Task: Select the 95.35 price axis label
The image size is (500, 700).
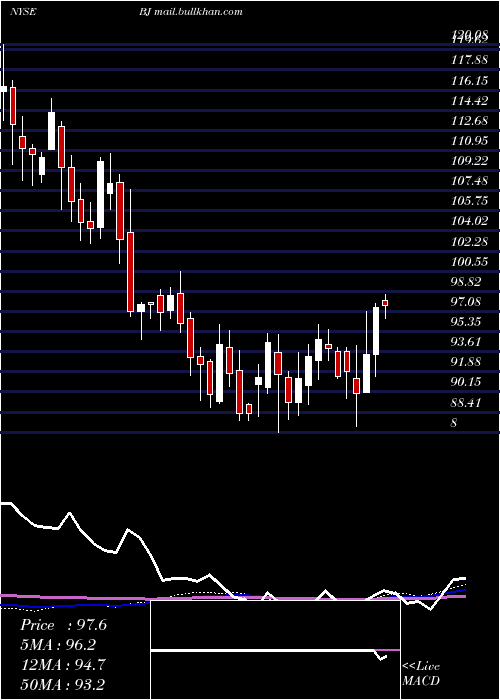Action: (466, 321)
